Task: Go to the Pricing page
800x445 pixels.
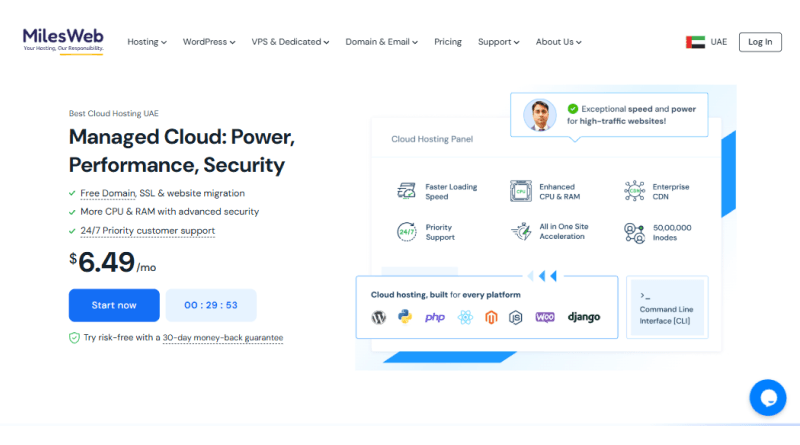Action: tap(448, 42)
